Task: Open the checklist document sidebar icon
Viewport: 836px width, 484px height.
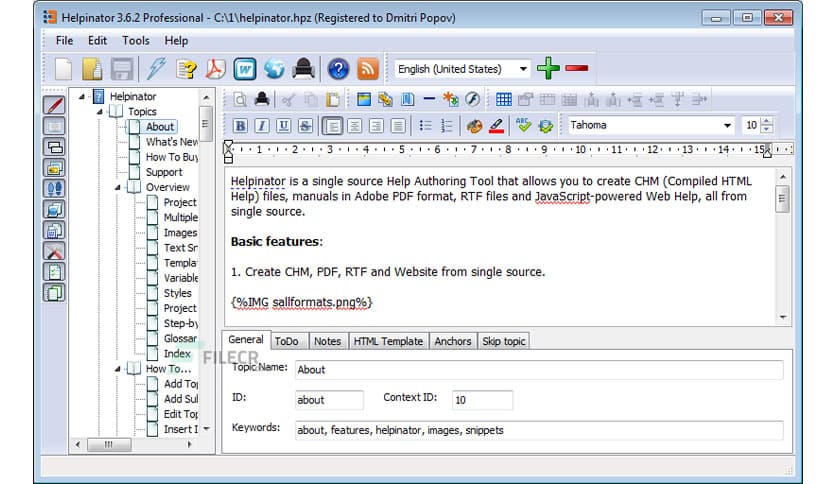Action: tap(54, 272)
